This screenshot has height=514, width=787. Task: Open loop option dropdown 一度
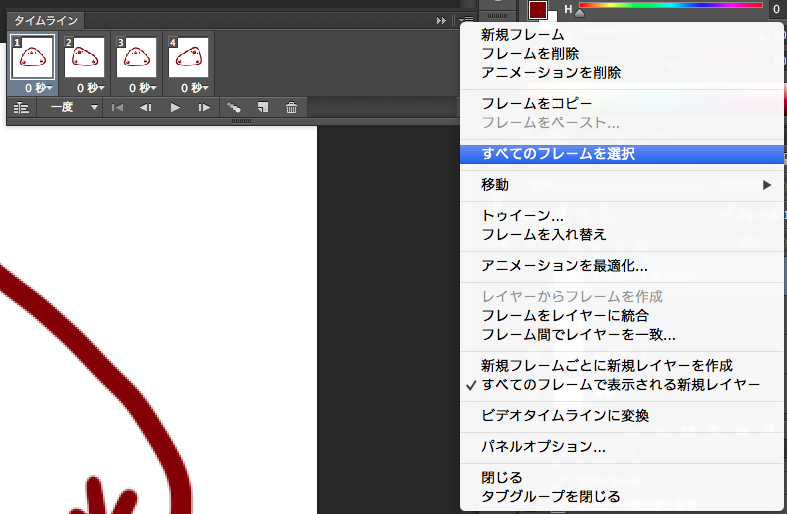point(74,107)
